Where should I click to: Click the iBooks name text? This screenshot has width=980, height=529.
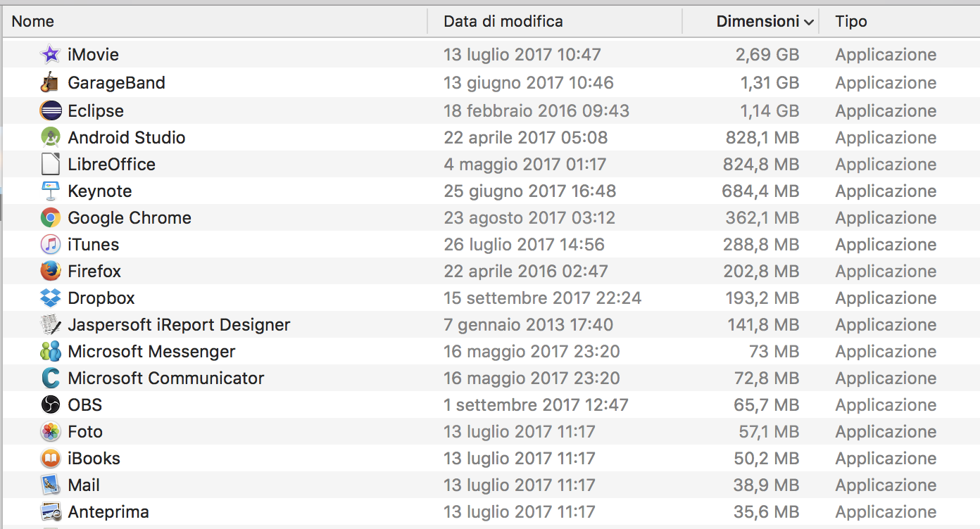pos(94,458)
